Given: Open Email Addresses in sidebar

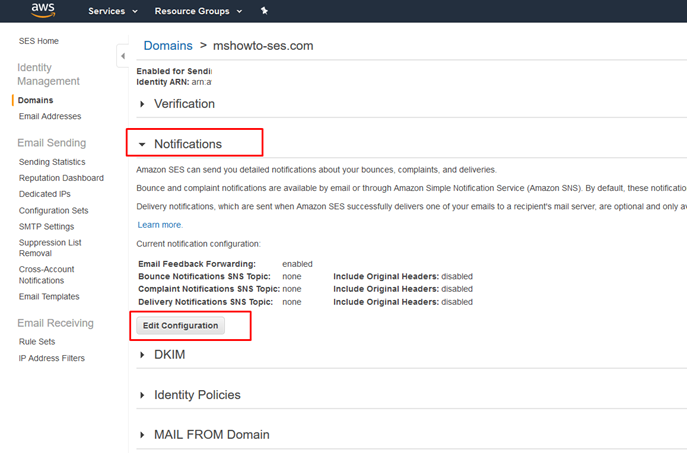Looking at the screenshot, I should coord(50,116).
